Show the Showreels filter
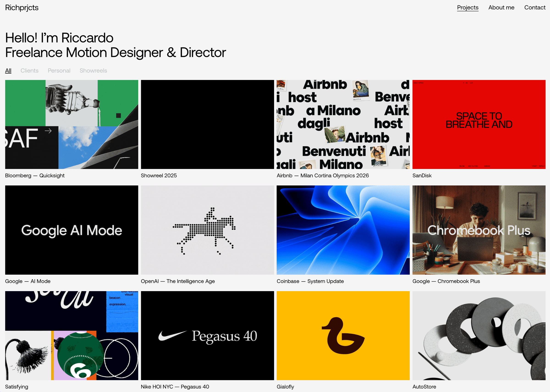Image resolution: width=550 pixels, height=392 pixels. 93,70
